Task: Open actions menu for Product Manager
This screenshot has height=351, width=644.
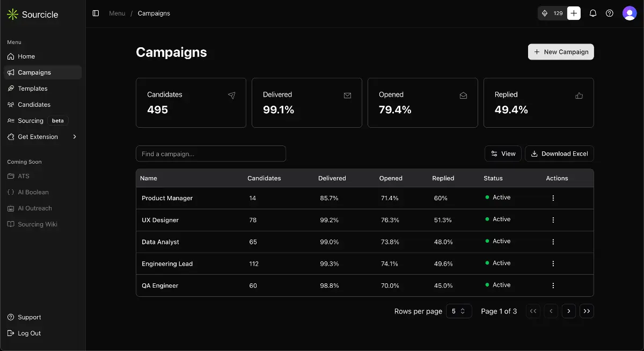Action: pyautogui.click(x=553, y=198)
